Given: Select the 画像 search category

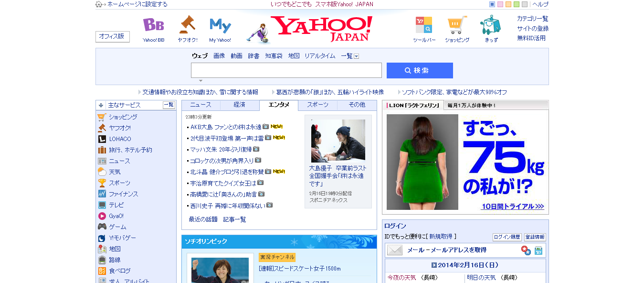Looking at the screenshot, I should pyautogui.click(x=219, y=56).
